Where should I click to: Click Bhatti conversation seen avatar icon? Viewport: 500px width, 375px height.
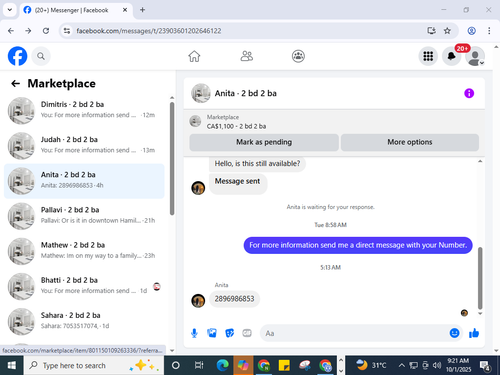(x=157, y=286)
